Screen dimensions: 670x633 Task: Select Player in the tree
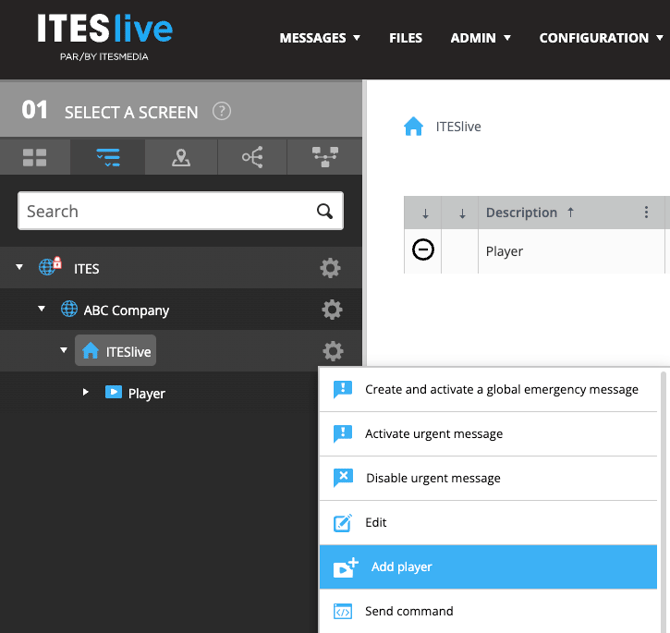point(147,393)
